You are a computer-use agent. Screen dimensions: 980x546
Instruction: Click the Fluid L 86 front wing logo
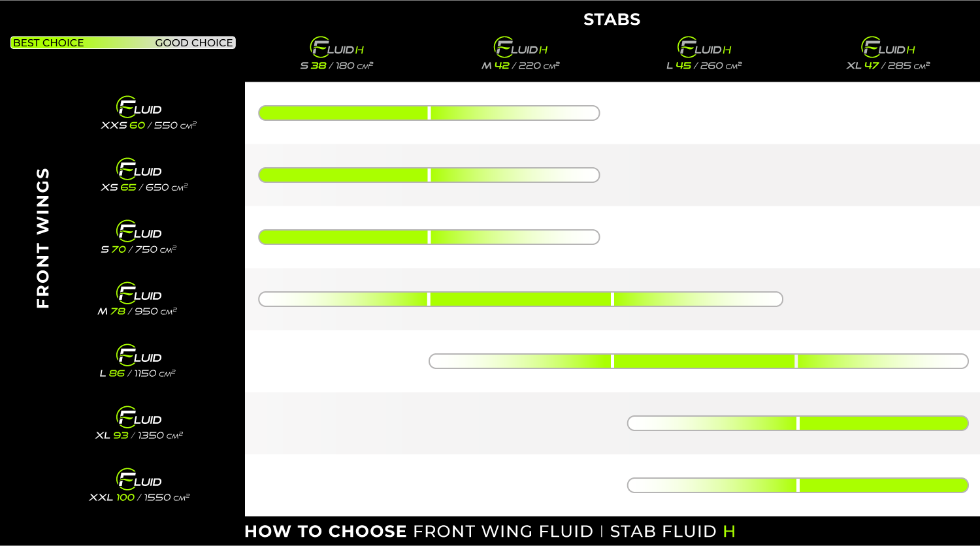139,355
